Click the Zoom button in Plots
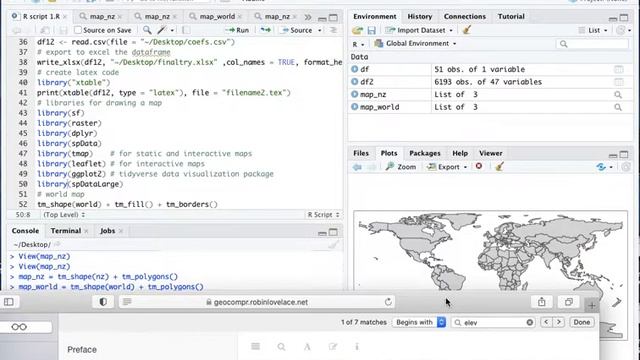This screenshot has width=640, height=360. tap(401, 167)
